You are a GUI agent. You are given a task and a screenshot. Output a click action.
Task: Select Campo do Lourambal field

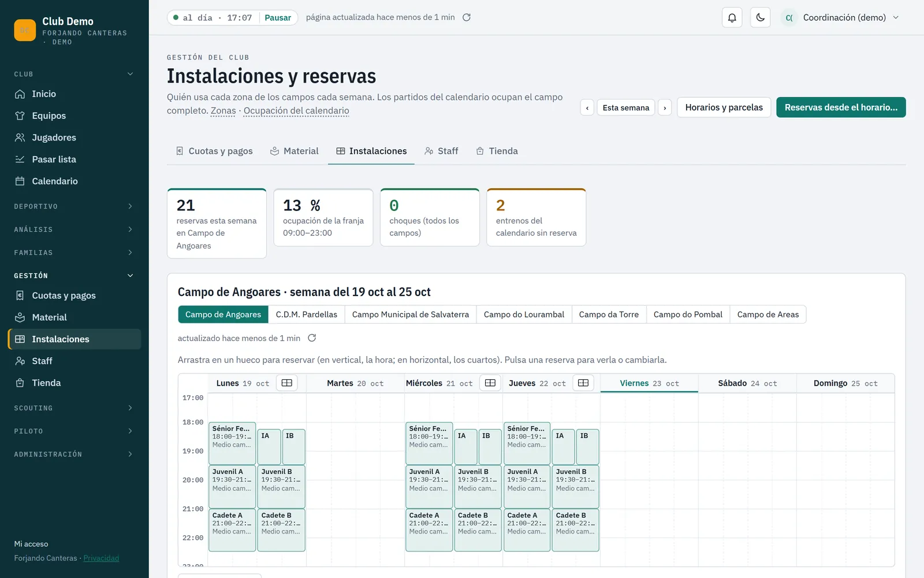524,314
